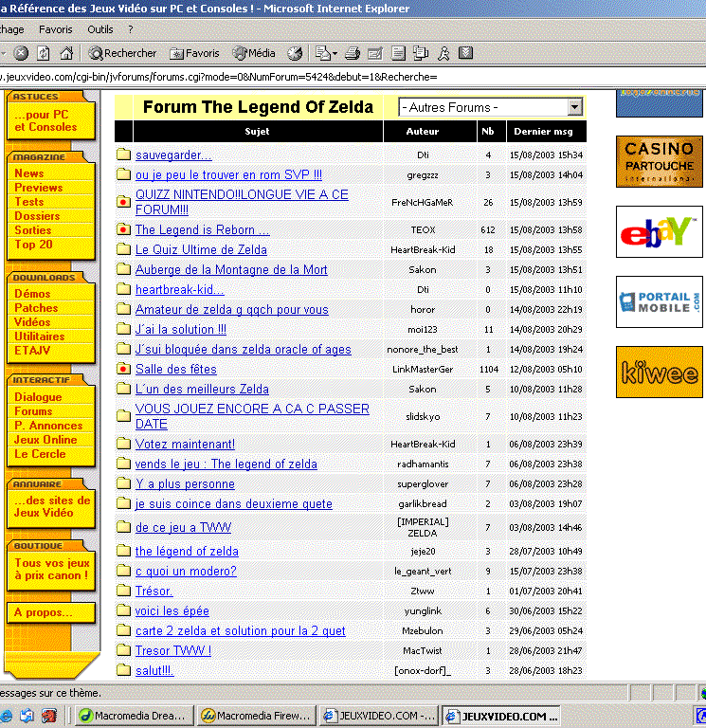
Task: Open Patches in the Downloads sidebar
Action: click(36, 308)
